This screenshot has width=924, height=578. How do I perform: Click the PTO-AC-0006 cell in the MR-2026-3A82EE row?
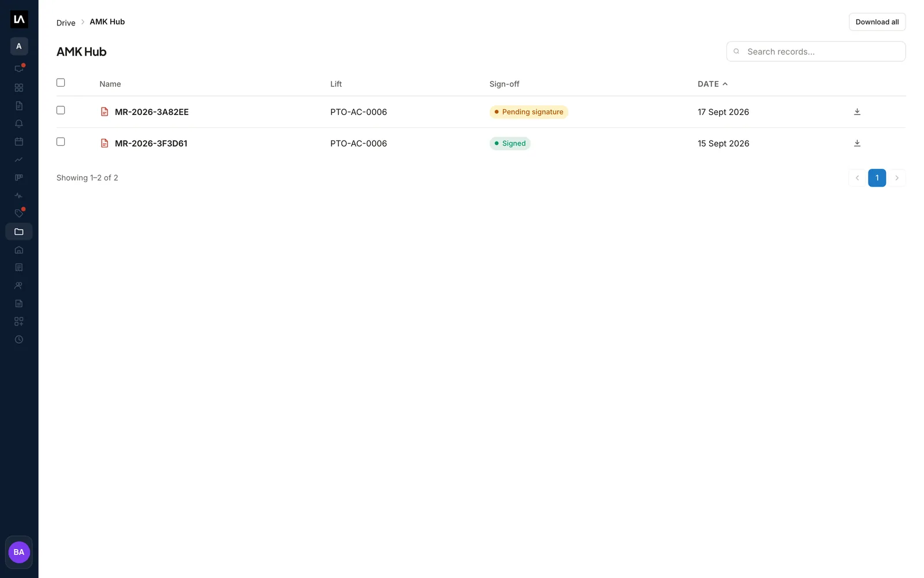click(x=359, y=112)
